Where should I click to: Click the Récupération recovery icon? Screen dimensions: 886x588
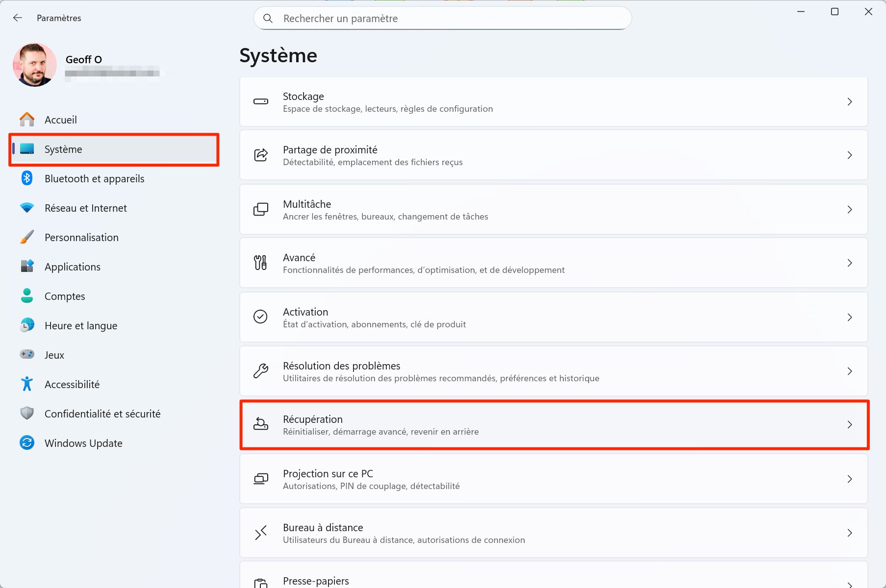tap(260, 424)
